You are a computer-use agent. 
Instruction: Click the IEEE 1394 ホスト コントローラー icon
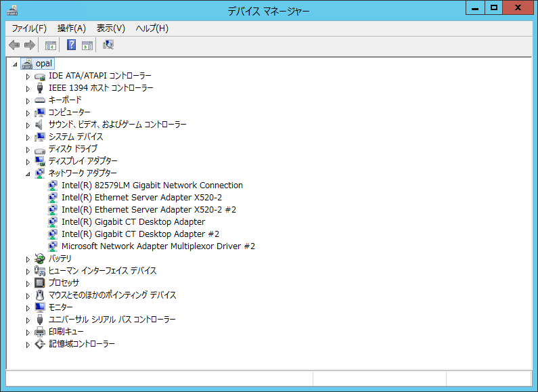40,88
